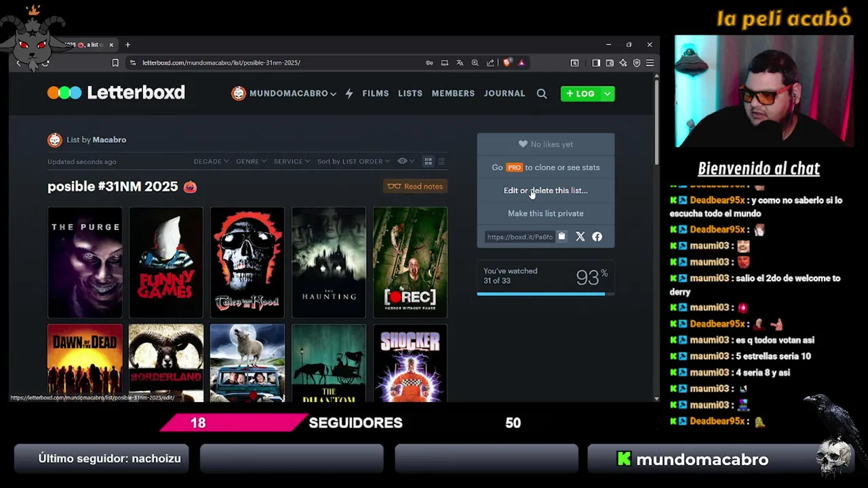Click the Read notes button
The height and width of the screenshot is (488, 868).
point(415,186)
